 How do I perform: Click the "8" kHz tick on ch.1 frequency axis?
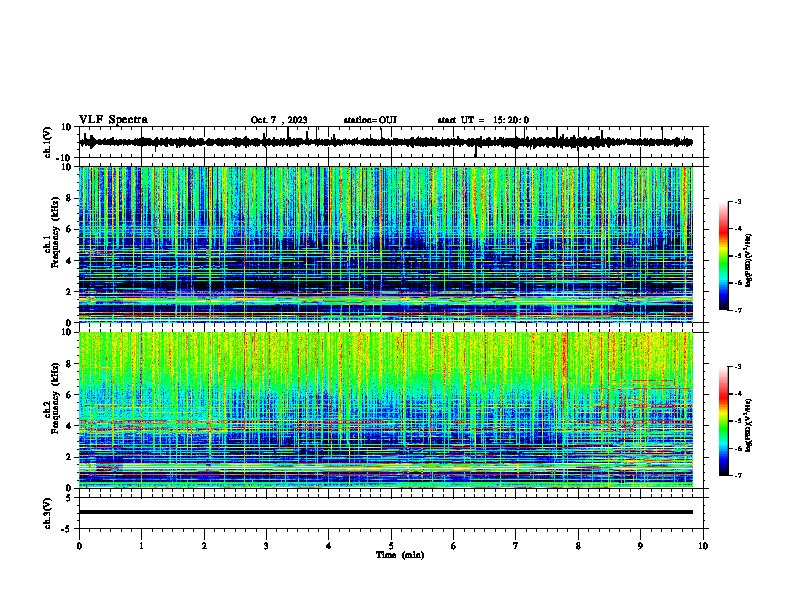(69, 198)
